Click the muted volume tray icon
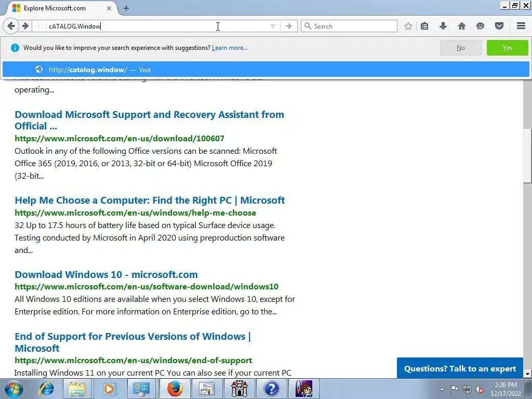532x399 pixels. [x=480, y=389]
